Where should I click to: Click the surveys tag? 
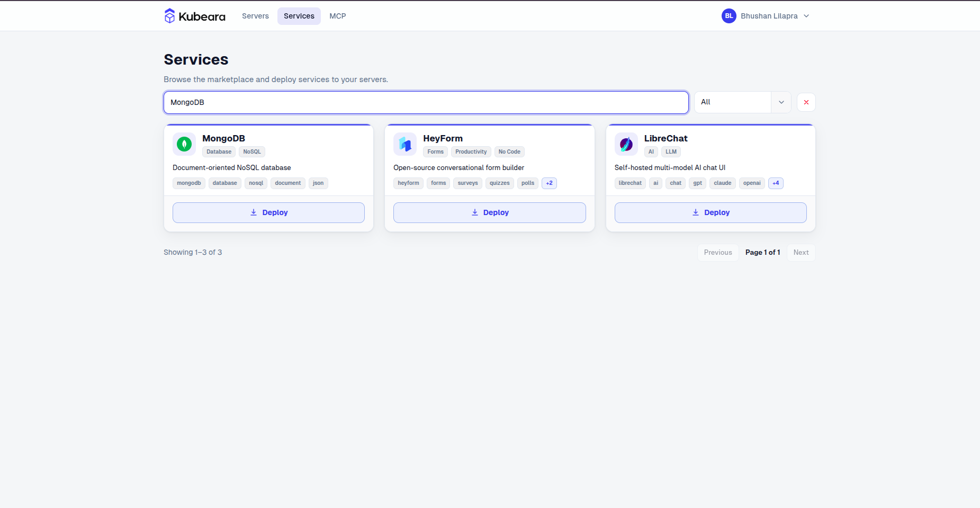pos(468,183)
